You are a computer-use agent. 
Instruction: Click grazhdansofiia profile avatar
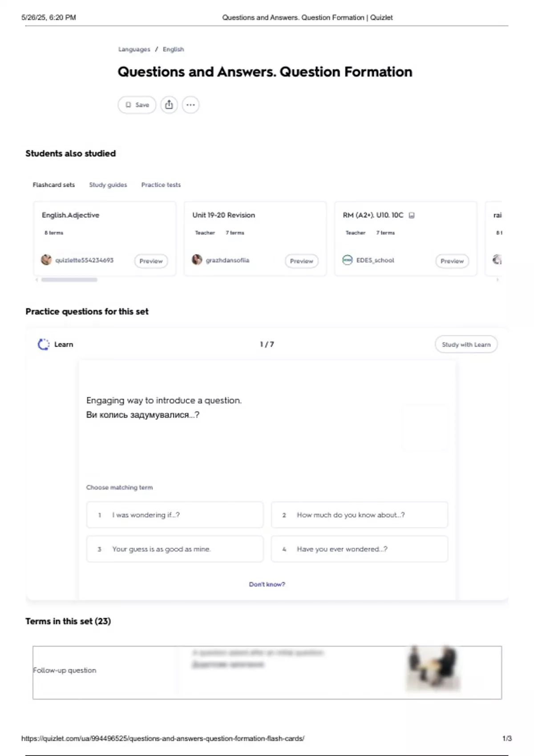[197, 260]
